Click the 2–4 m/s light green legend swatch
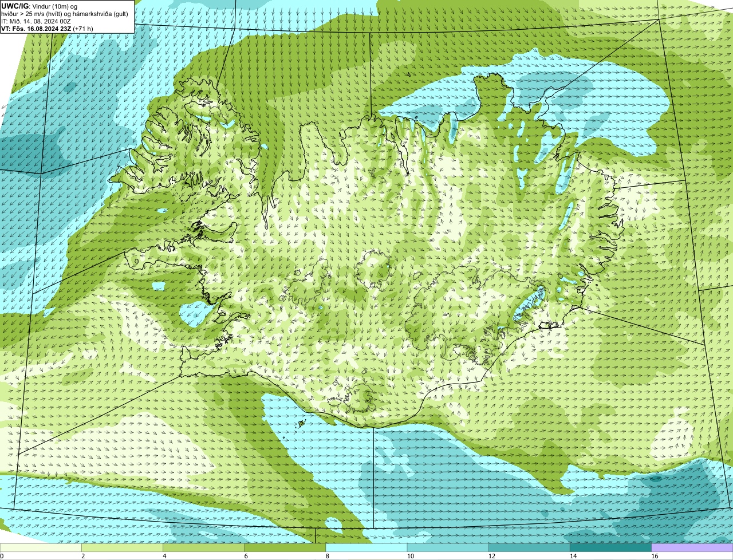The image size is (733, 560). pyautogui.click(x=123, y=548)
